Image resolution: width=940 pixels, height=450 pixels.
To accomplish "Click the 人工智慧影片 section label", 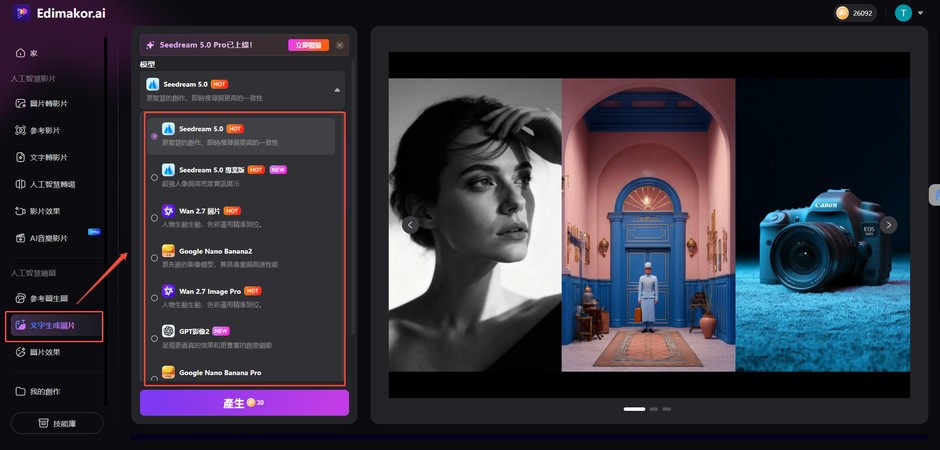I will [34, 78].
